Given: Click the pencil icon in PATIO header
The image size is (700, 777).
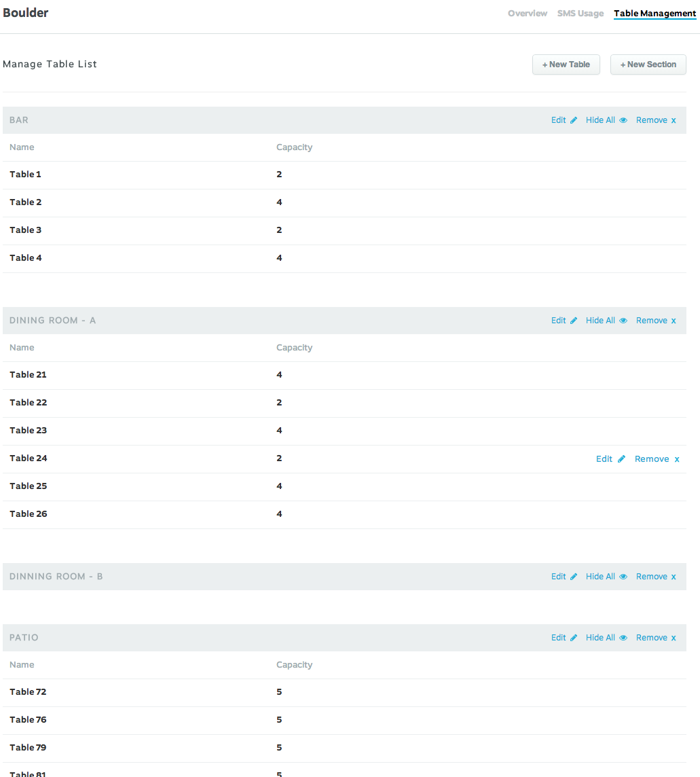Looking at the screenshot, I should pyautogui.click(x=574, y=638).
